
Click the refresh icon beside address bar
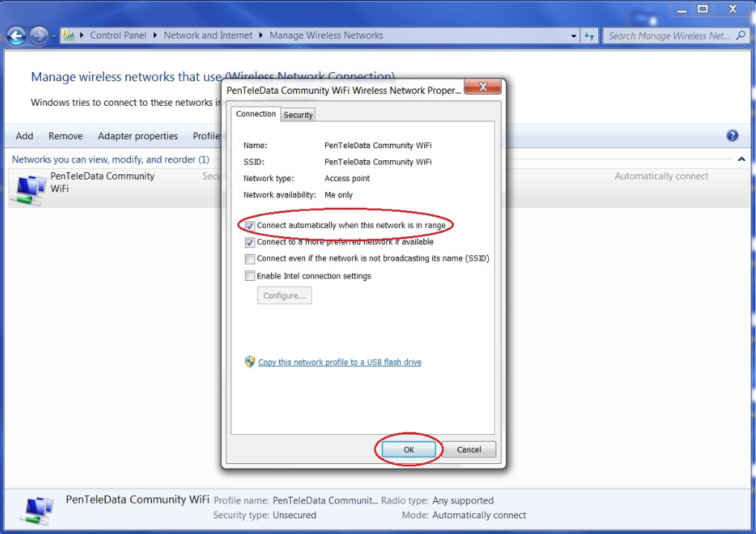(589, 36)
